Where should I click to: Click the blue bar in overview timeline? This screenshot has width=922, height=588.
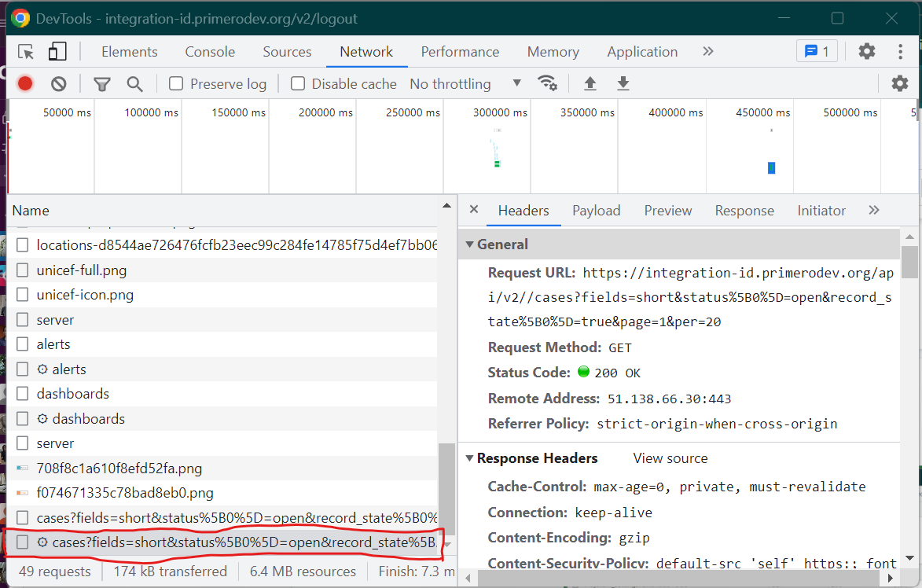pyautogui.click(x=771, y=168)
